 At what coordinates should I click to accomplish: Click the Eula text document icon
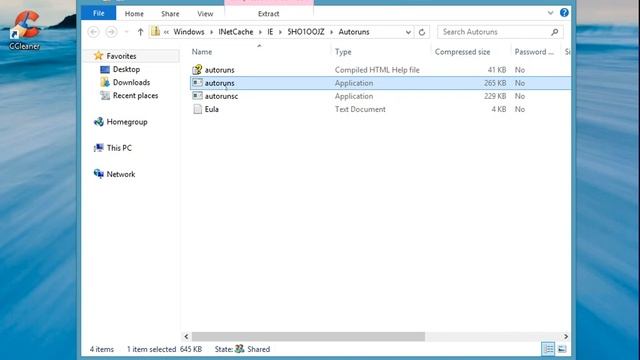click(197, 109)
